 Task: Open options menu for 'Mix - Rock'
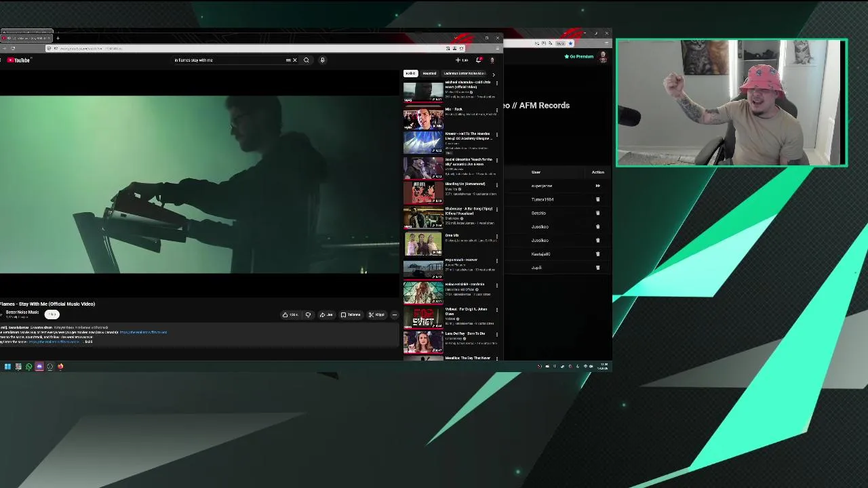[x=496, y=109]
